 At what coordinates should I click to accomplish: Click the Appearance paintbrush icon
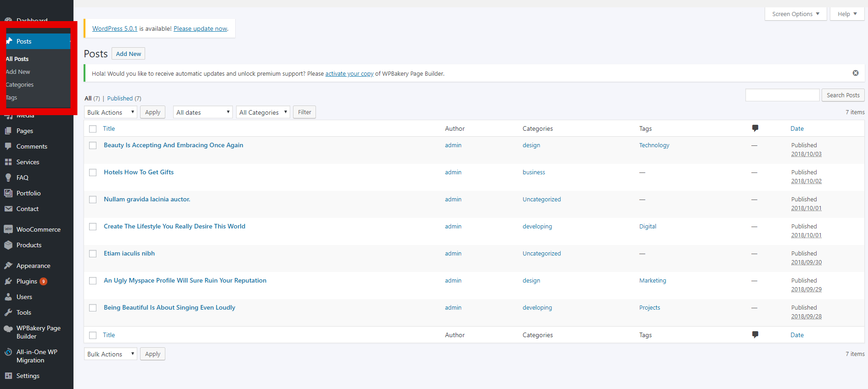(x=8, y=266)
